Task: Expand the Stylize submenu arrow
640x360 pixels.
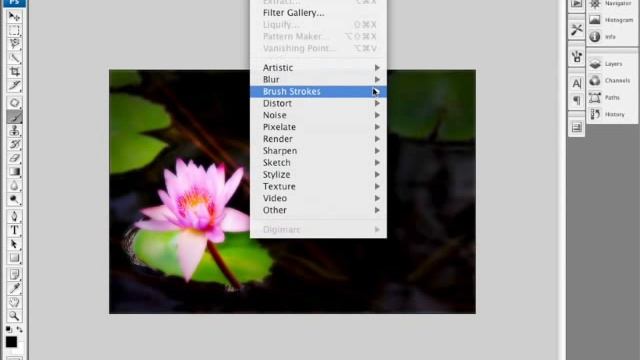Action: (x=377, y=174)
